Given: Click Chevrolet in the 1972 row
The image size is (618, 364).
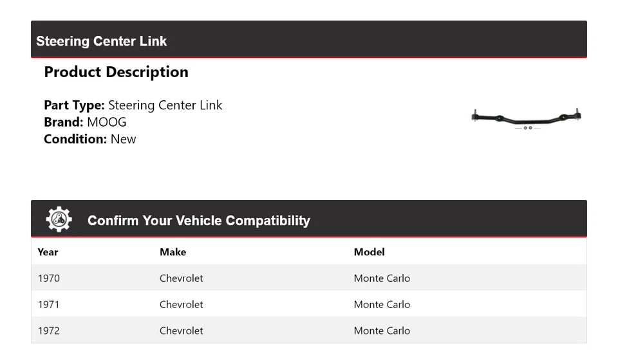Looking at the screenshot, I should 181,331.
